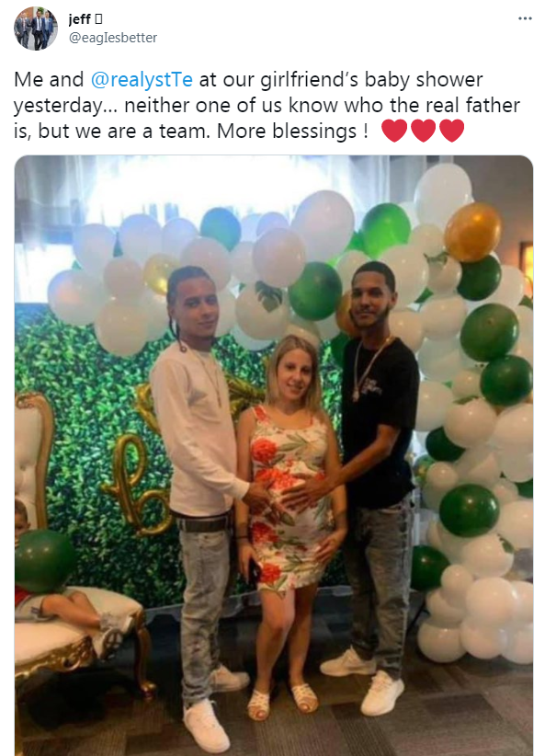Screen dimensions: 545x756
Task: Click the last red heart emoji
Action: pyautogui.click(x=451, y=131)
